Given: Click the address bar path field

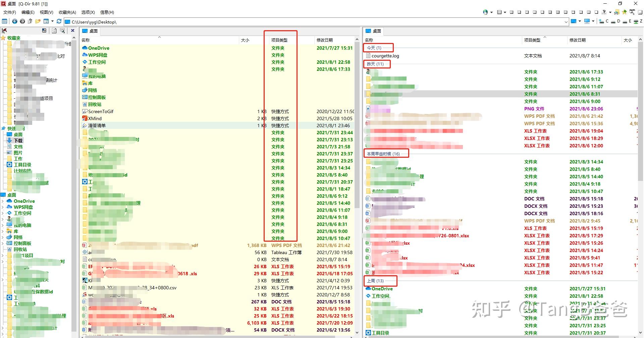Looking at the screenshot, I should 316,22.
